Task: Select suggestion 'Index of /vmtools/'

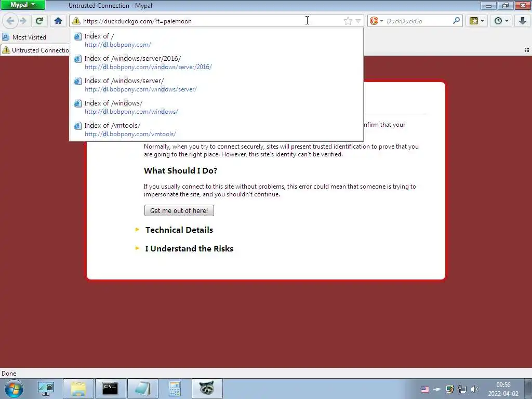Action: tap(217, 129)
